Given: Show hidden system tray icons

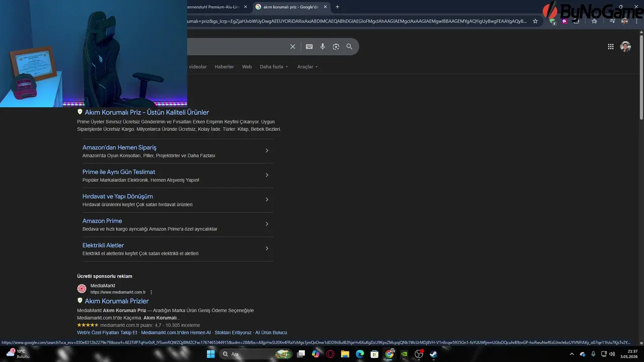Looking at the screenshot, I should 572,354.
